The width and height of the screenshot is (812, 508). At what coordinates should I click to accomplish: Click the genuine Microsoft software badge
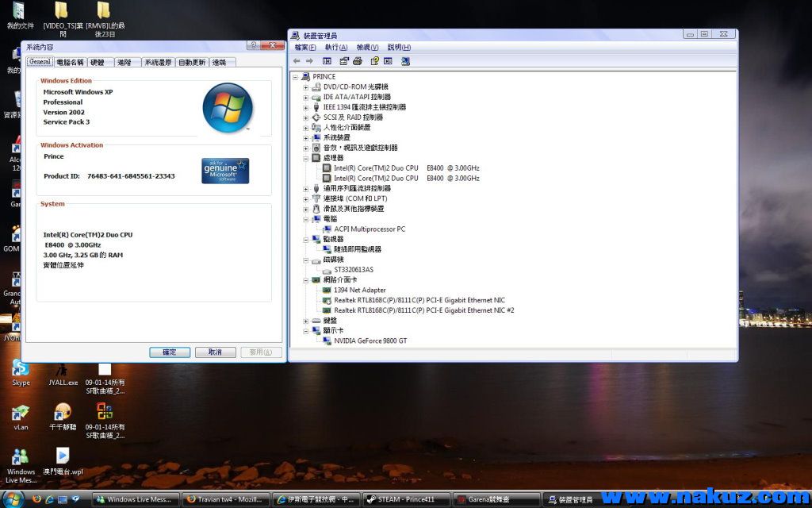point(225,171)
